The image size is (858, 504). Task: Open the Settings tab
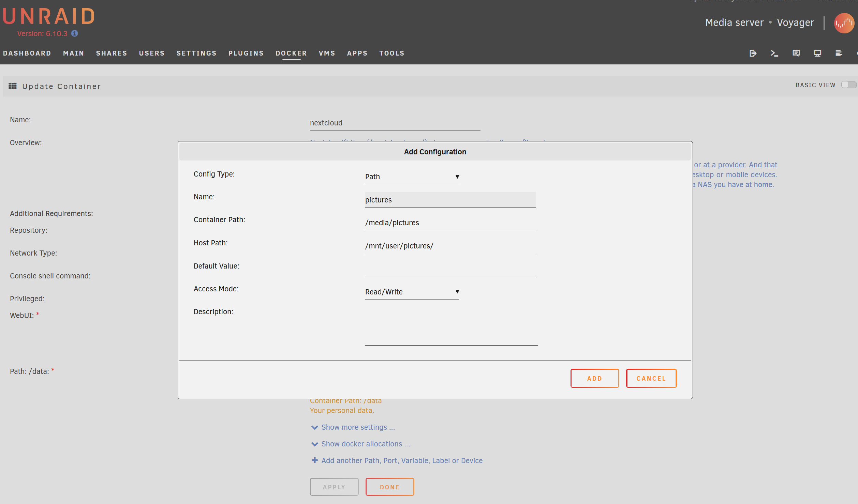[x=196, y=53]
